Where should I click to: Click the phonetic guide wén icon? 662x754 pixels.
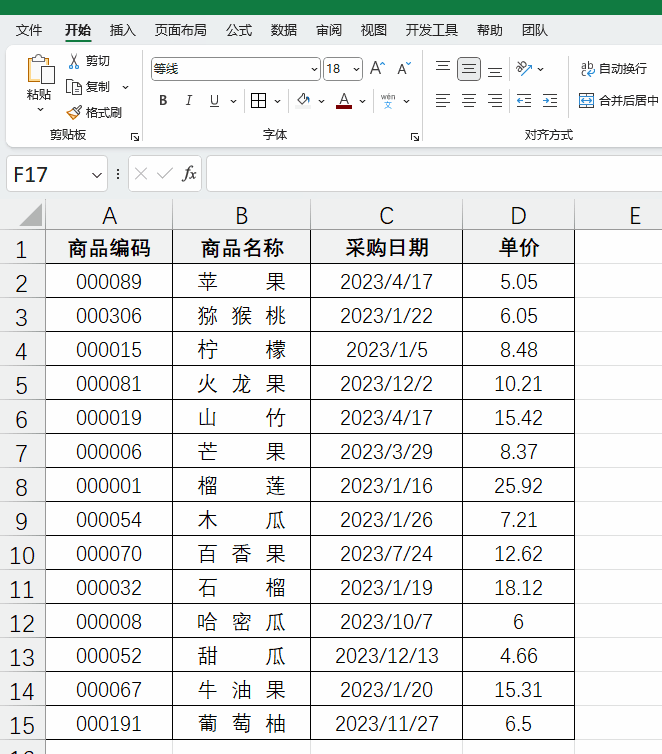pyautogui.click(x=388, y=101)
